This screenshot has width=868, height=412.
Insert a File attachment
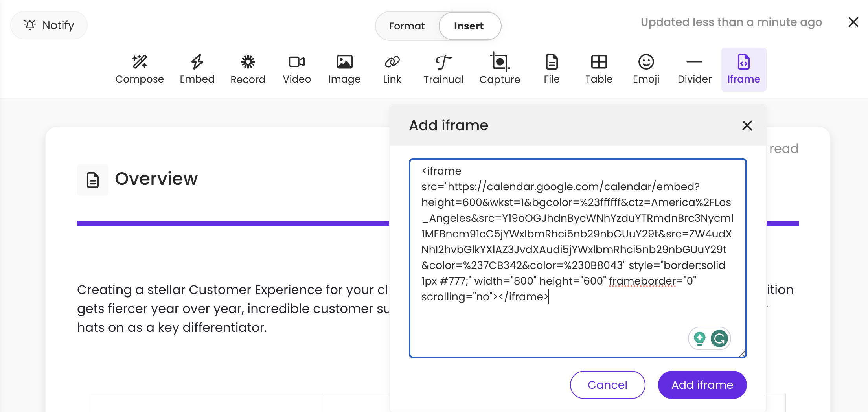click(552, 69)
